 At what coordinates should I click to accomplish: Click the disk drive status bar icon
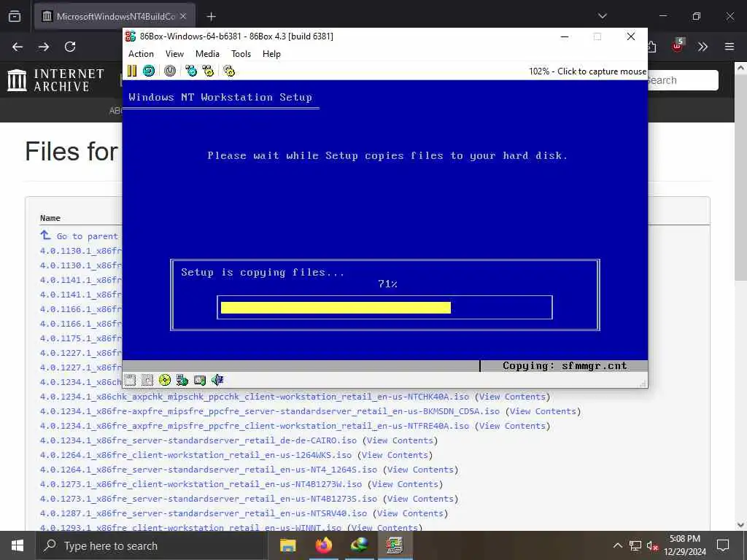[x=200, y=379]
